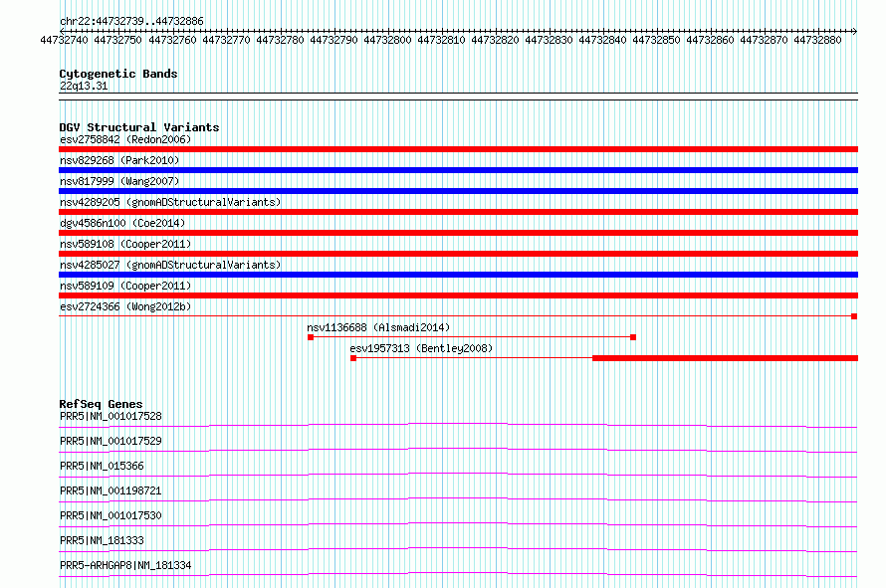Click the red bar for nsv589108
The width and height of the screenshot is (886, 588).
point(458,254)
